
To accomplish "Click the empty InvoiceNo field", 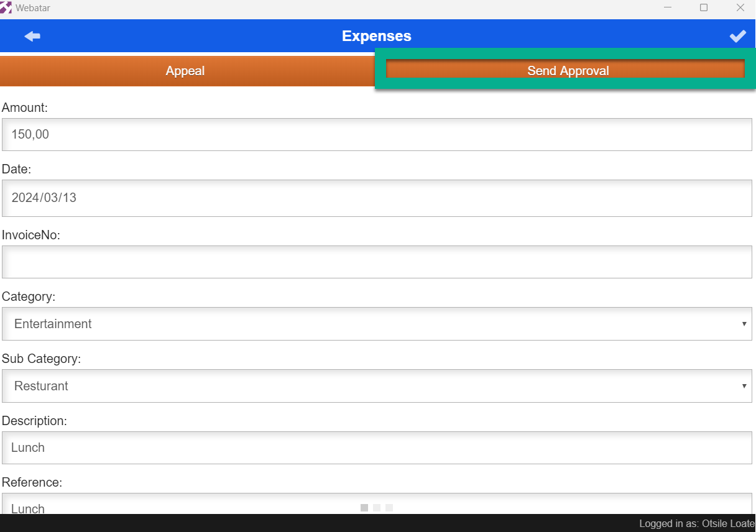I will [377, 262].
